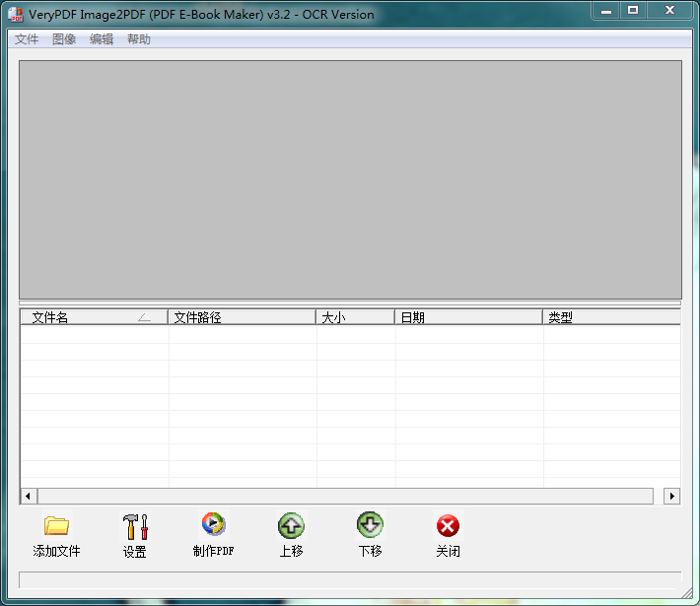Click the left arrow of the file list scrollbar

point(29,496)
